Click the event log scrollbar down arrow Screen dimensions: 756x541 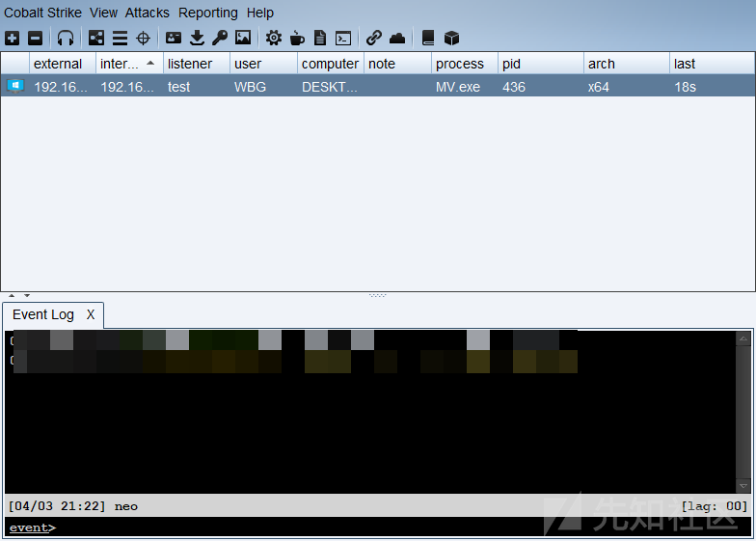click(x=742, y=486)
